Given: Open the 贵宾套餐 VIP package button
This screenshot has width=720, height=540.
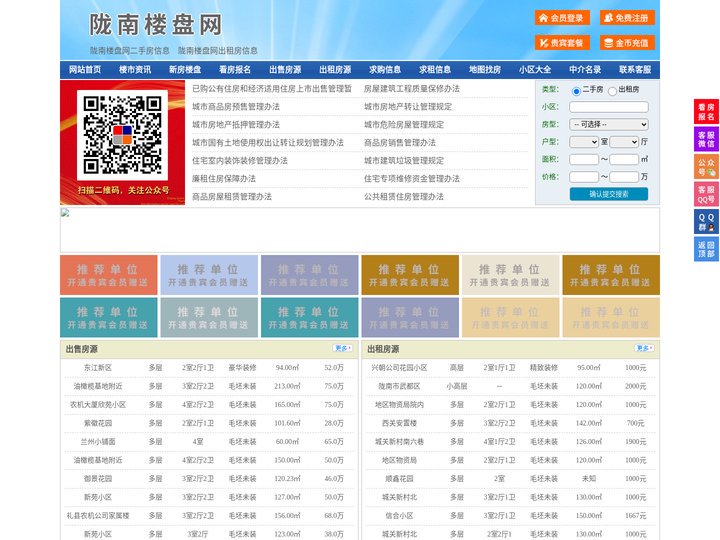Looking at the screenshot, I should coord(562,43).
